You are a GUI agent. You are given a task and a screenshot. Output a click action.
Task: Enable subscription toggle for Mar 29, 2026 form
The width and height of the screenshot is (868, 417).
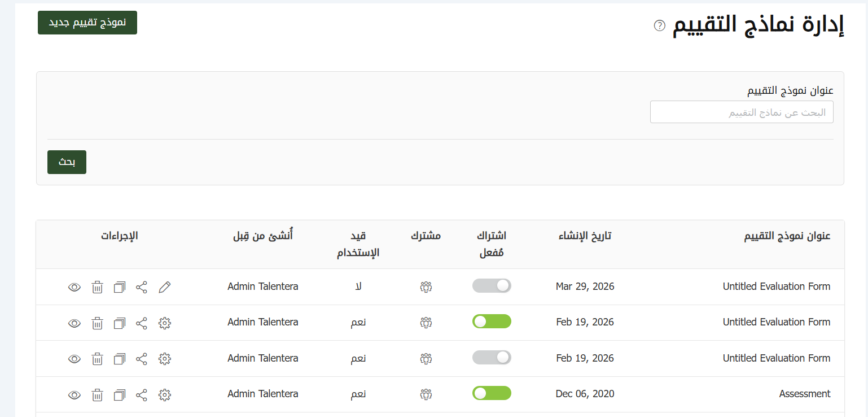[492, 286]
